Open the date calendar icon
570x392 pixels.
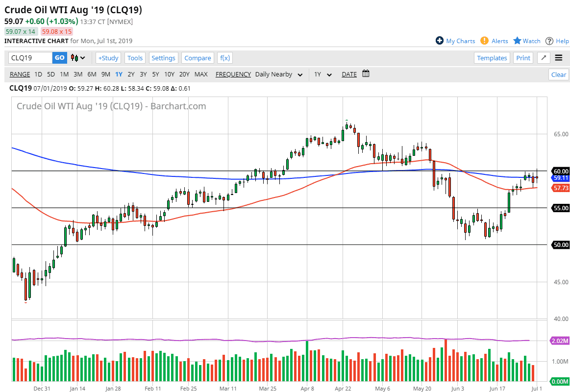[366, 74]
